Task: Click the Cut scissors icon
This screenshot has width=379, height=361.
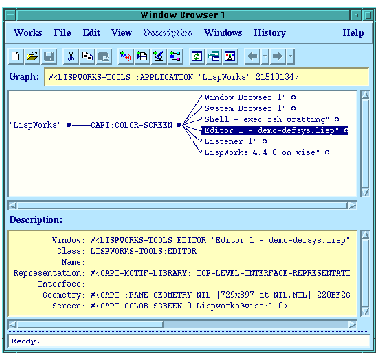Action: 71,56
